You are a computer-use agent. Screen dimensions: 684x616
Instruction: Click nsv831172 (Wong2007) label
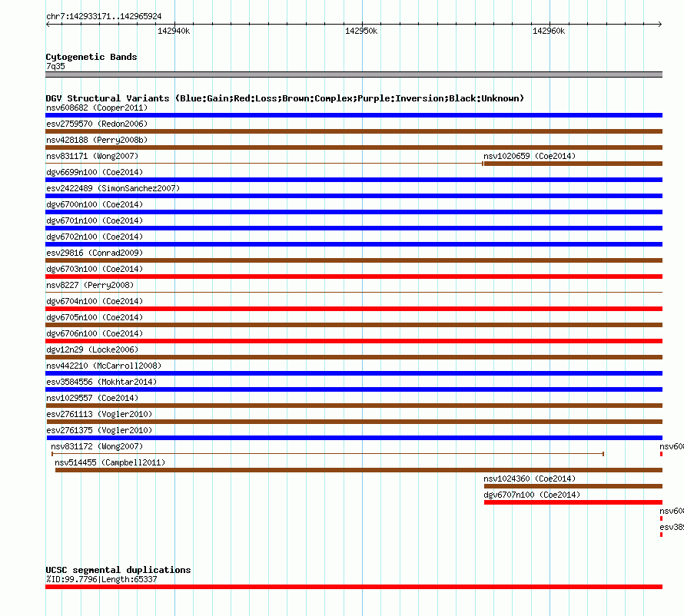coord(97,446)
